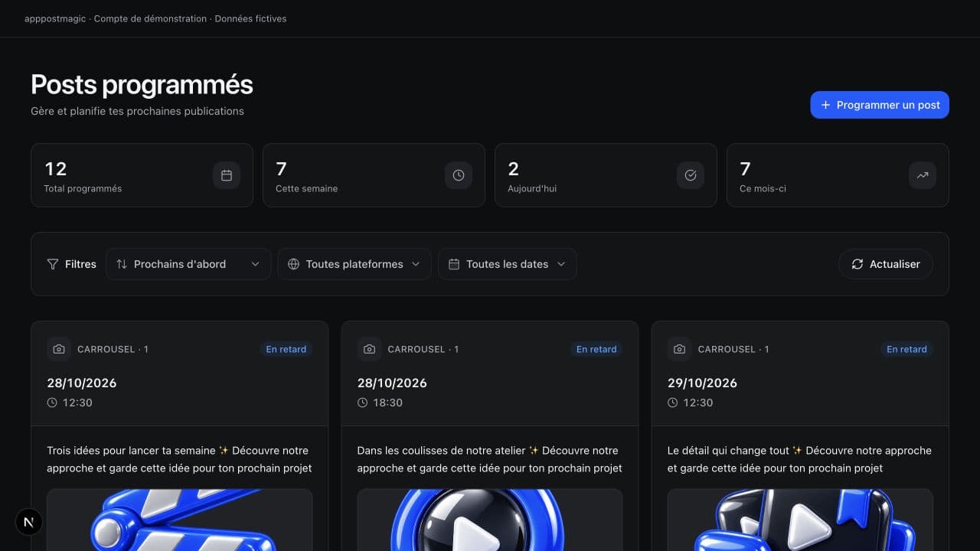The image size is (980, 551).
Task: Click the funnel Filtres icon
Action: (53, 264)
